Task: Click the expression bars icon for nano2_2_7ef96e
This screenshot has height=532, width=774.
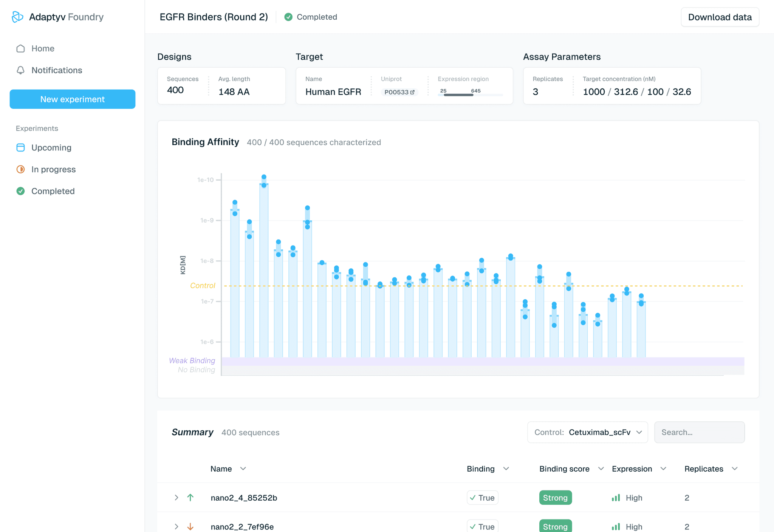Action: pyautogui.click(x=616, y=526)
